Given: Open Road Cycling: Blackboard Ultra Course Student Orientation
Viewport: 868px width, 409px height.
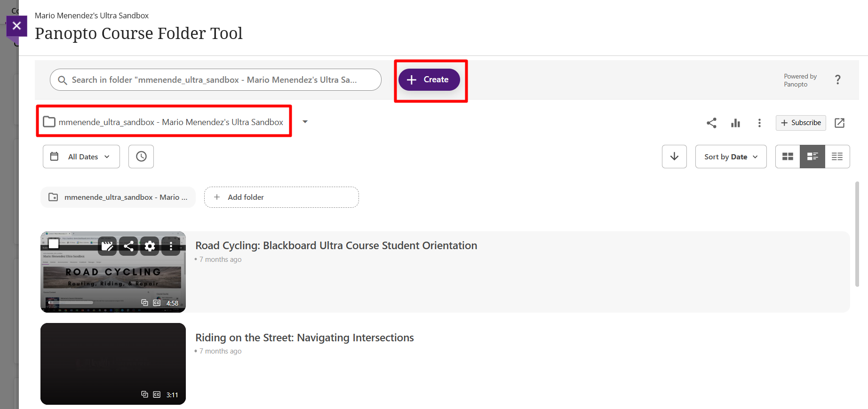Looking at the screenshot, I should coord(336,245).
